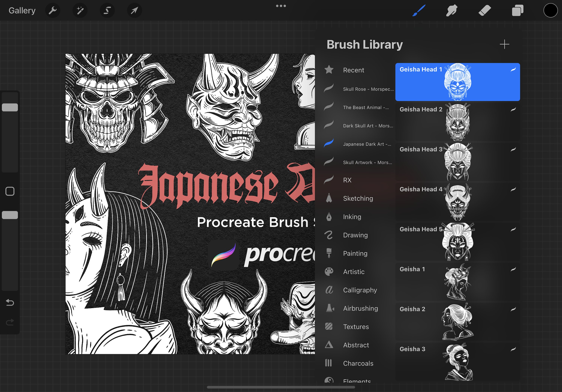Select the Smudge tool
This screenshot has width=562, height=392.
pos(452,10)
